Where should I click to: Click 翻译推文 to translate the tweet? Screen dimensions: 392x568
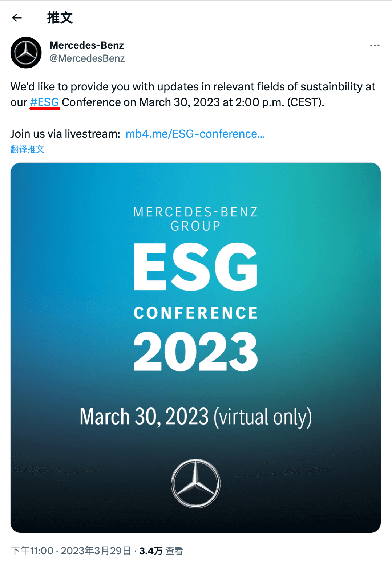tap(27, 149)
